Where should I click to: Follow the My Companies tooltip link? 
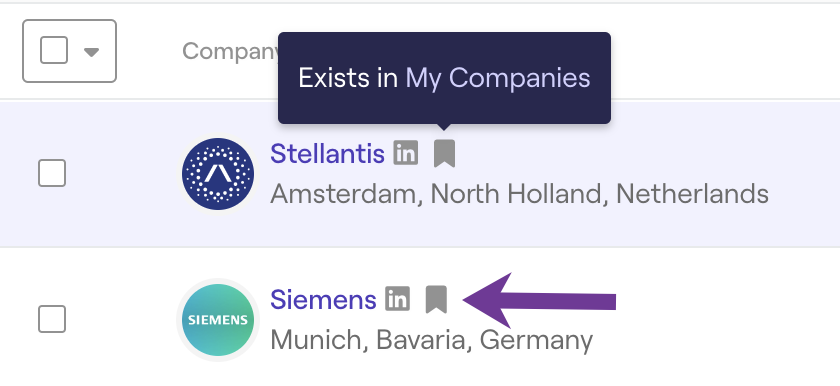498,78
